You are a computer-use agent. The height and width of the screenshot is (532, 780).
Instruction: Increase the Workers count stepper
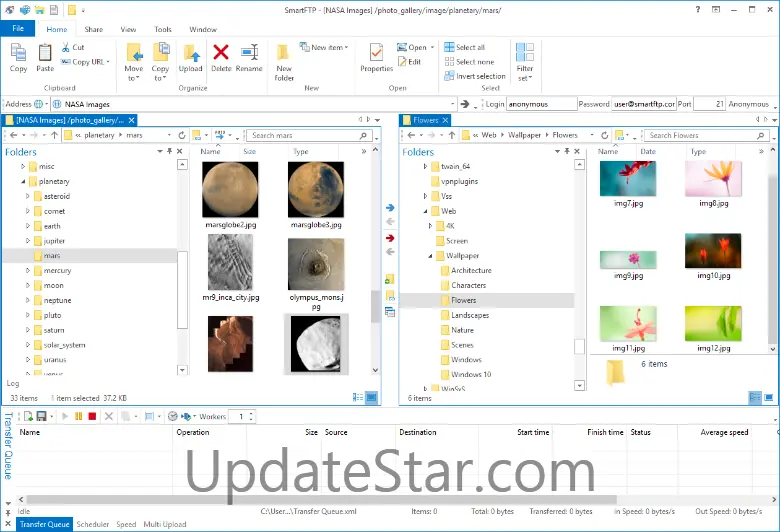(x=251, y=413)
